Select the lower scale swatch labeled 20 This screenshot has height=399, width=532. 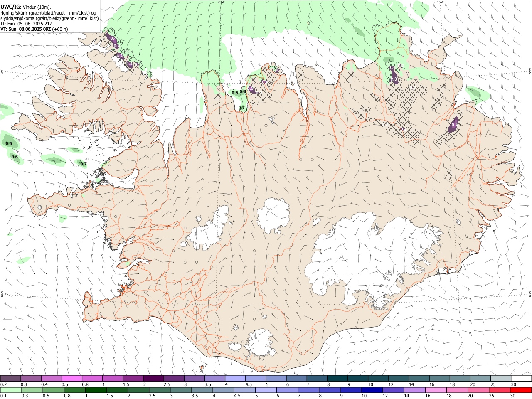point(478,390)
